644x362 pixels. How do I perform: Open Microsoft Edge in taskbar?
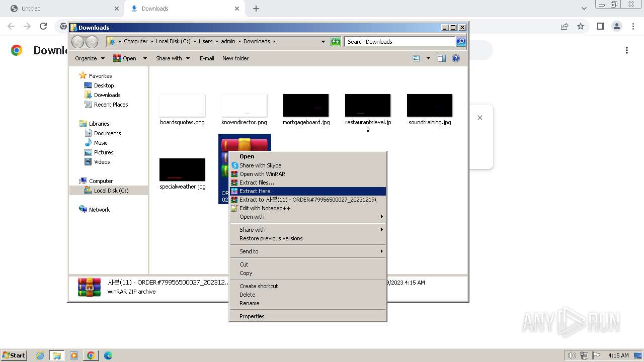(x=108, y=355)
